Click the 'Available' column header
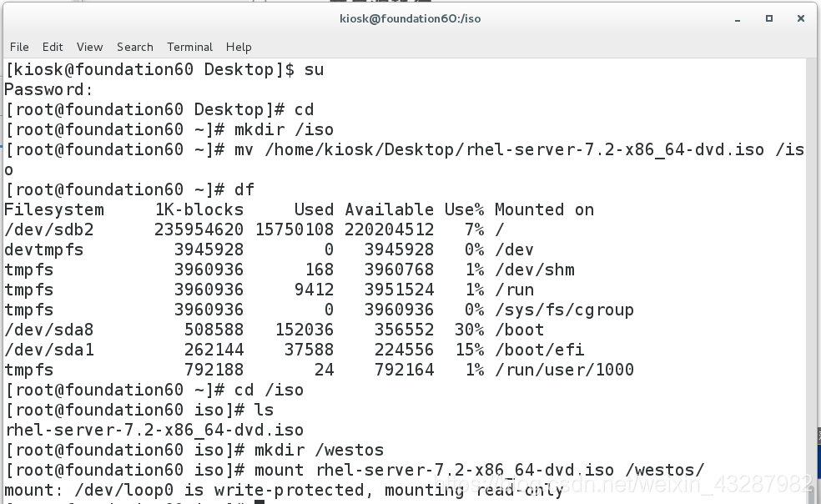Screen dimensions: 821x504 coord(389,209)
